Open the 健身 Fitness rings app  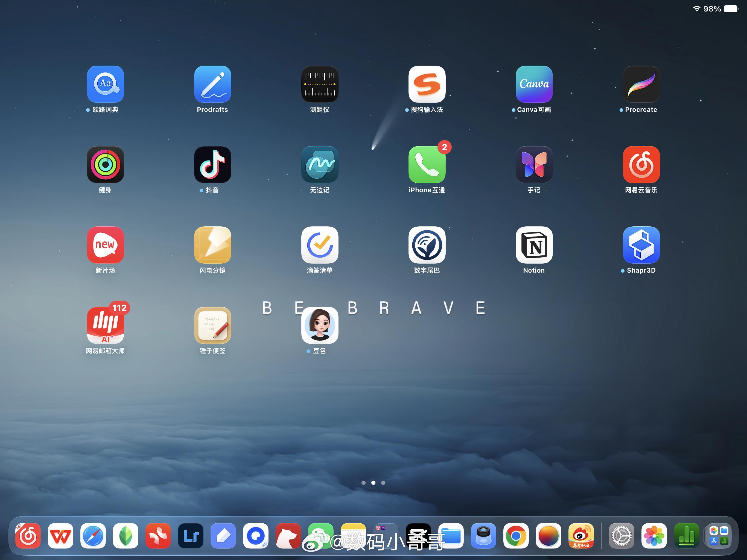[x=105, y=165]
